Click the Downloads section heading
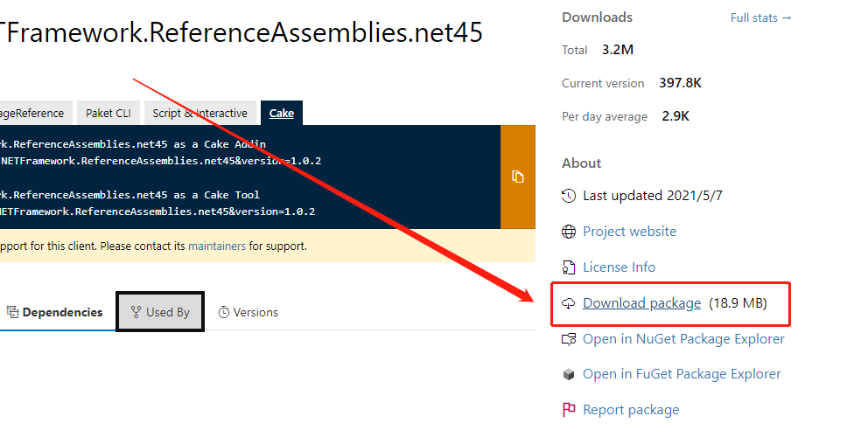Image resolution: width=868 pixels, height=444 pixels. click(x=598, y=17)
